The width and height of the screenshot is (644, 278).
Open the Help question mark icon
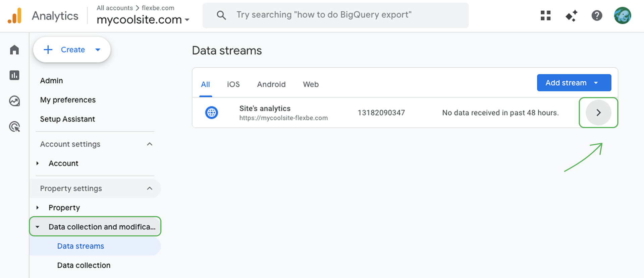coord(597,15)
